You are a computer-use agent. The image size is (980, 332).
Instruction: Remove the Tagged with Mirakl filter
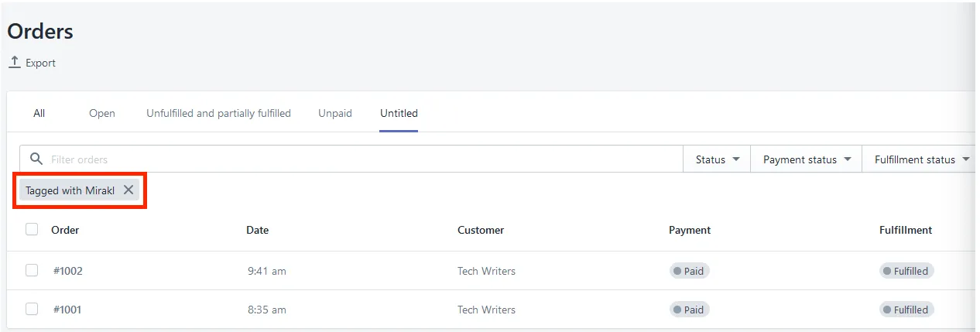[x=128, y=190]
